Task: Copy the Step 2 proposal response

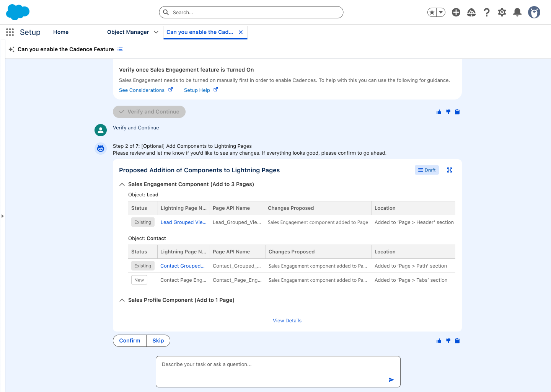Action: (x=457, y=341)
